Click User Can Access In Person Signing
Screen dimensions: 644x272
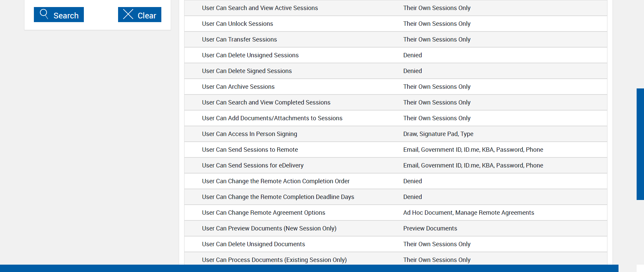coord(250,134)
